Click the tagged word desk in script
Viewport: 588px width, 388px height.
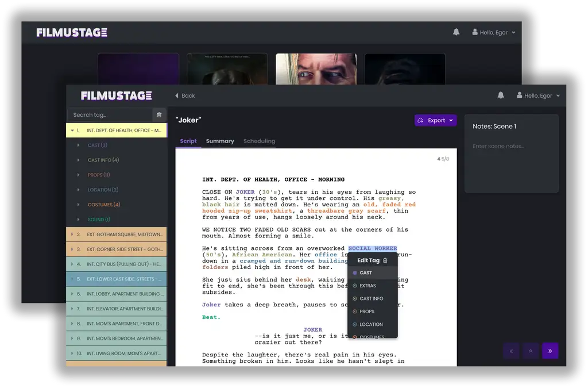coord(303,280)
